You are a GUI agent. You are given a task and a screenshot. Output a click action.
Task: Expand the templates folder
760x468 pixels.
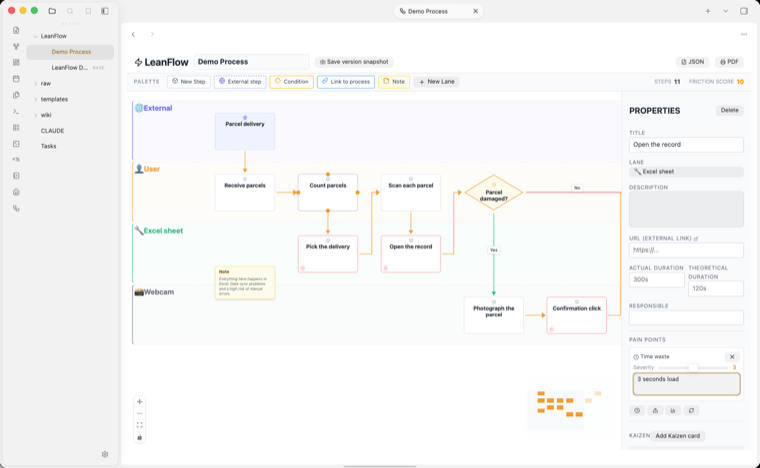35,99
